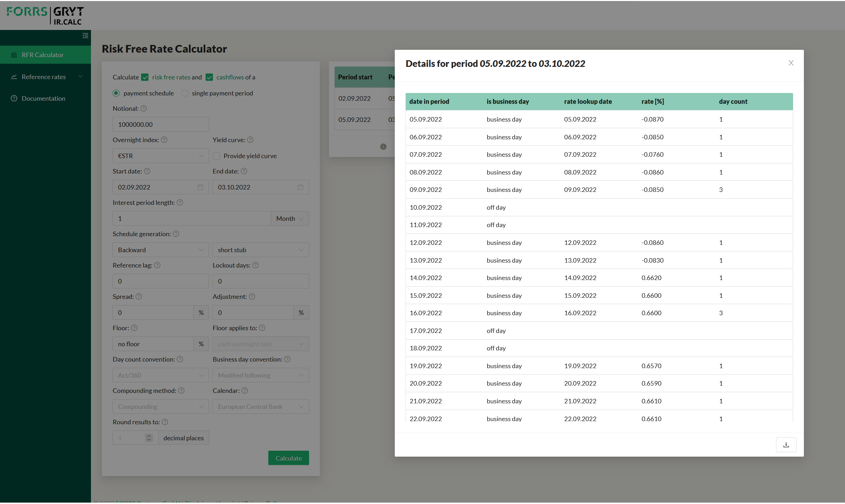Open the Compounding method dropdown

coord(161,406)
